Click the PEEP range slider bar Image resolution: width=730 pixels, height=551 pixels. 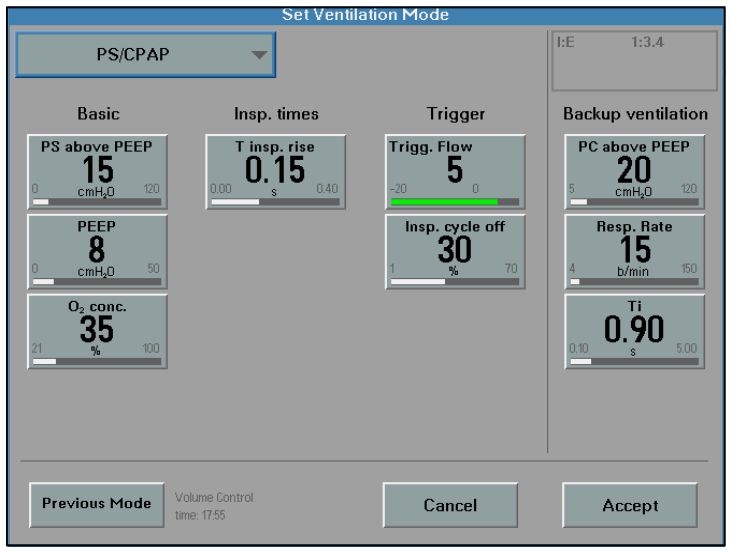coord(96,281)
